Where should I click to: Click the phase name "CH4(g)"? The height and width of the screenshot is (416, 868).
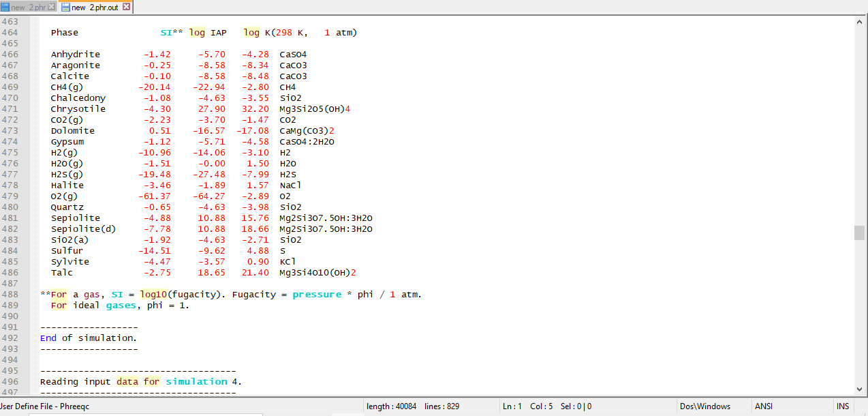click(x=67, y=87)
